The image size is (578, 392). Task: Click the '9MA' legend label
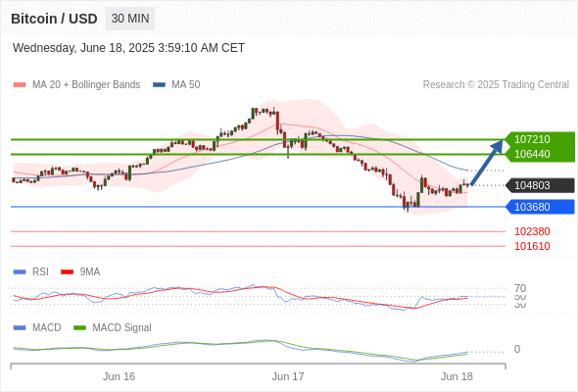pyautogui.click(x=90, y=272)
